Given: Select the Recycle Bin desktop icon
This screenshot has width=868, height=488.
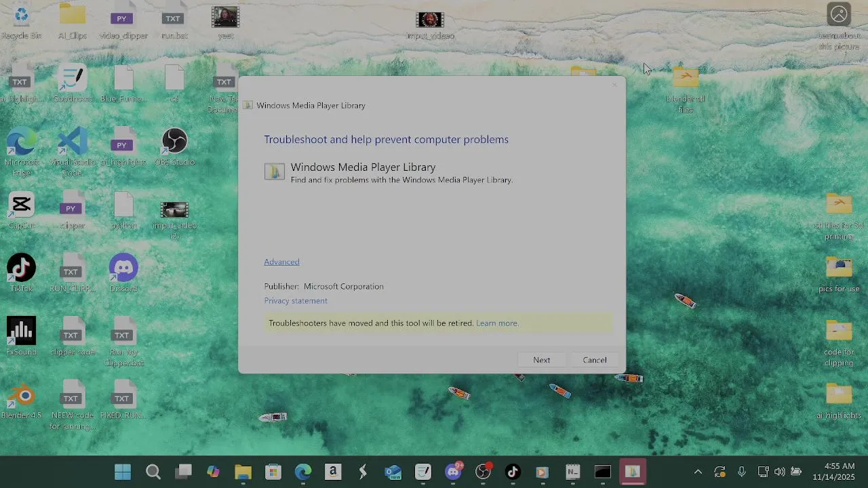Looking at the screenshot, I should (x=22, y=22).
